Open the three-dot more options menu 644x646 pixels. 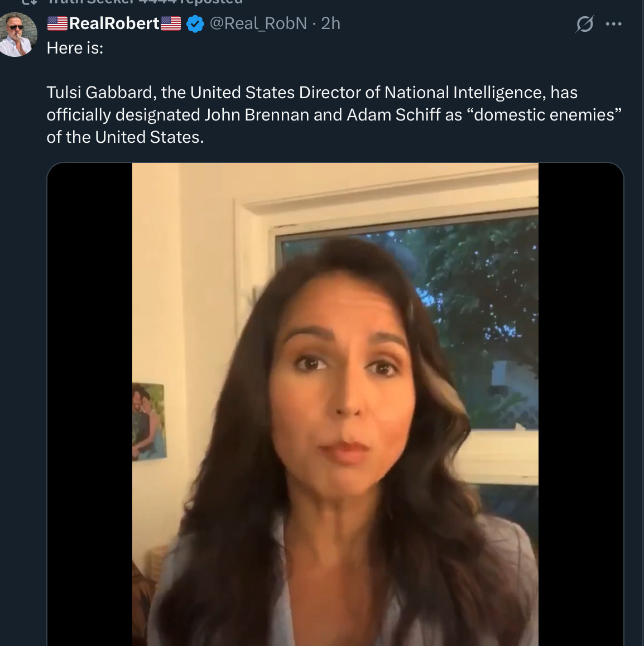pos(613,24)
